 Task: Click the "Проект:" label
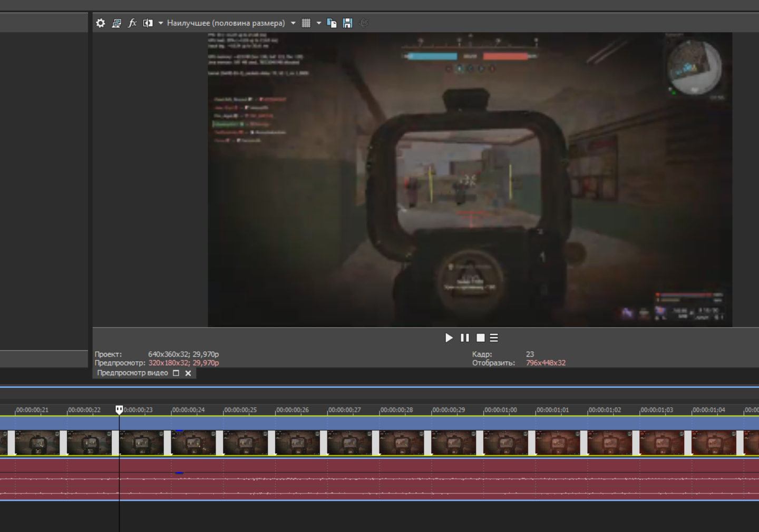pos(108,354)
